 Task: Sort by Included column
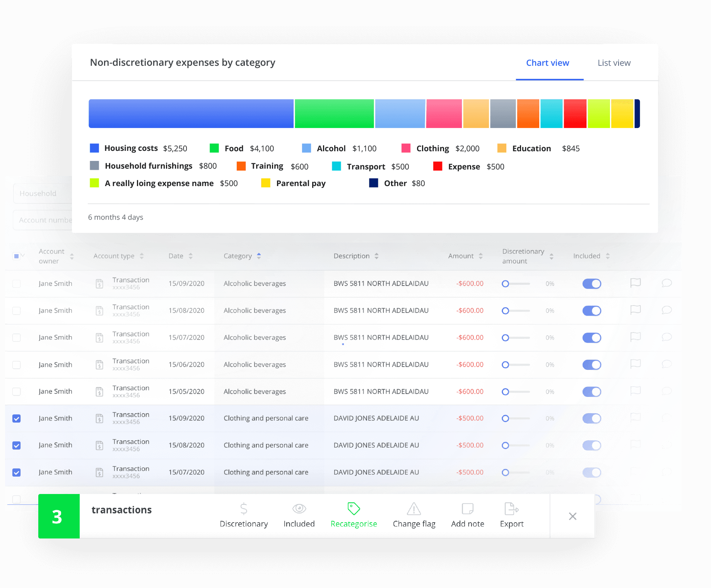pyautogui.click(x=608, y=256)
